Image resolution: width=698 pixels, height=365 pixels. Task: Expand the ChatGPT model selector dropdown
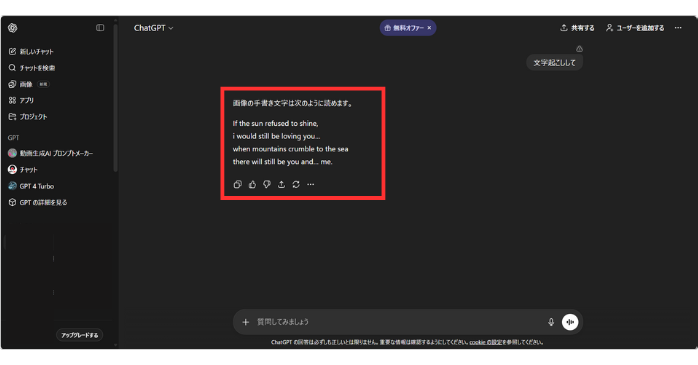pos(154,28)
